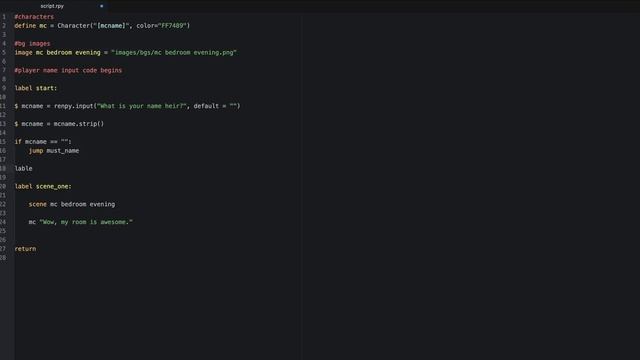Click the 'mcname.strip()' line

tap(59, 124)
